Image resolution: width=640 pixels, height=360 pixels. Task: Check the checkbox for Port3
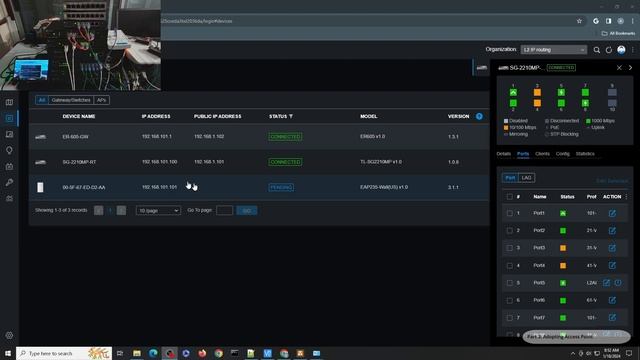click(509, 248)
